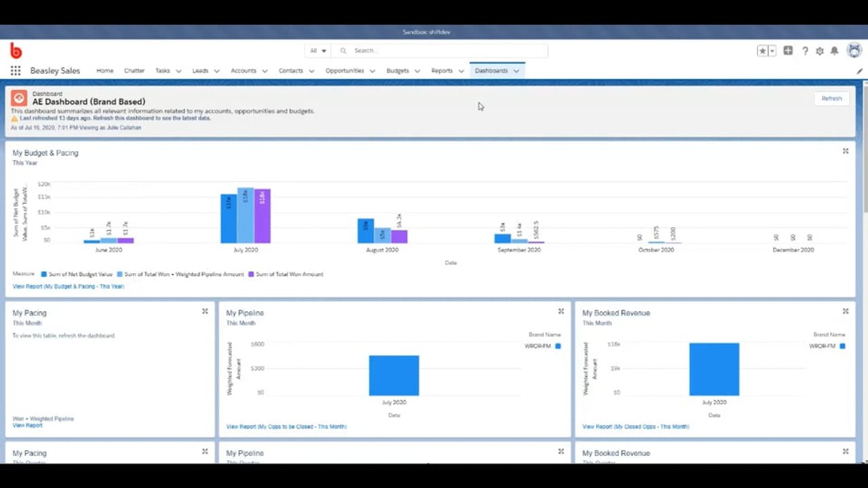Switch to the Tasks tab
Screen dimensions: 868x488
click(x=163, y=70)
